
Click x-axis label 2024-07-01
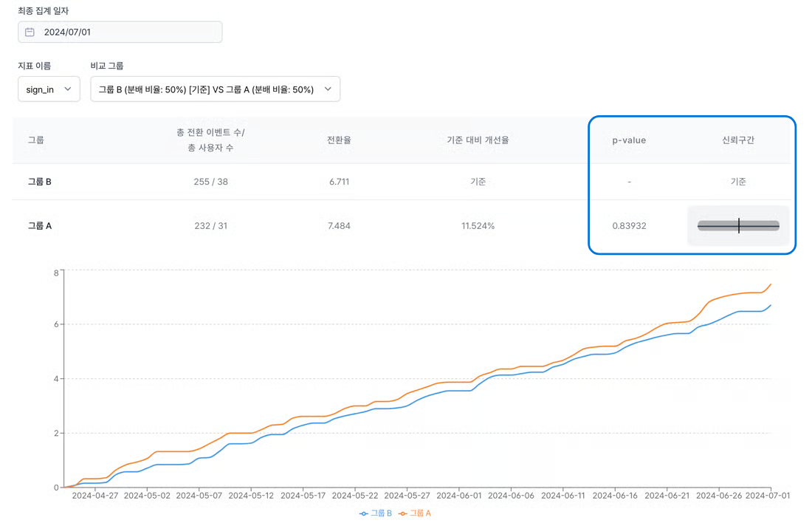click(x=768, y=496)
